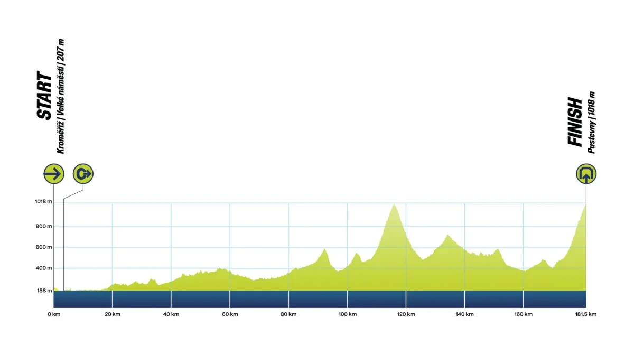This screenshot has height=364, width=634.
Task: Click the highest mid-route peak of the profile
Action: click(x=394, y=207)
